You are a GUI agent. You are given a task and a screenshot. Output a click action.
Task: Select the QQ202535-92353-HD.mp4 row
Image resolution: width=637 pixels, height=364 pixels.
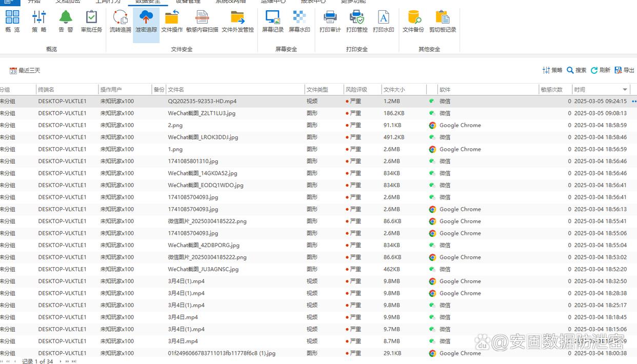(x=202, y=102)
